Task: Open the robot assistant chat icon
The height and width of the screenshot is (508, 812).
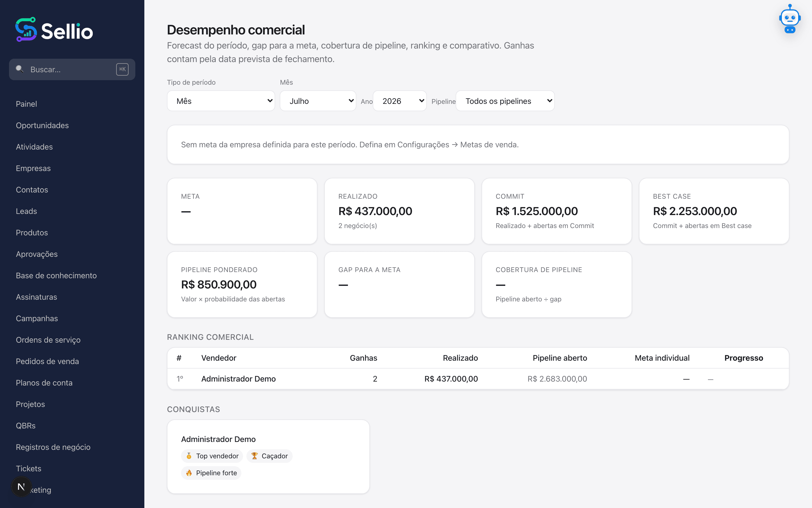Action: coord(789,19)
